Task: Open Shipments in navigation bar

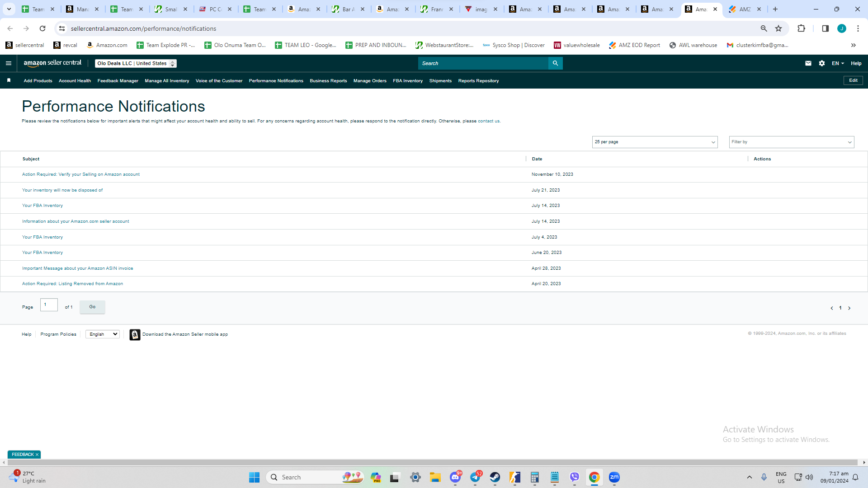Action: point(440,81)
